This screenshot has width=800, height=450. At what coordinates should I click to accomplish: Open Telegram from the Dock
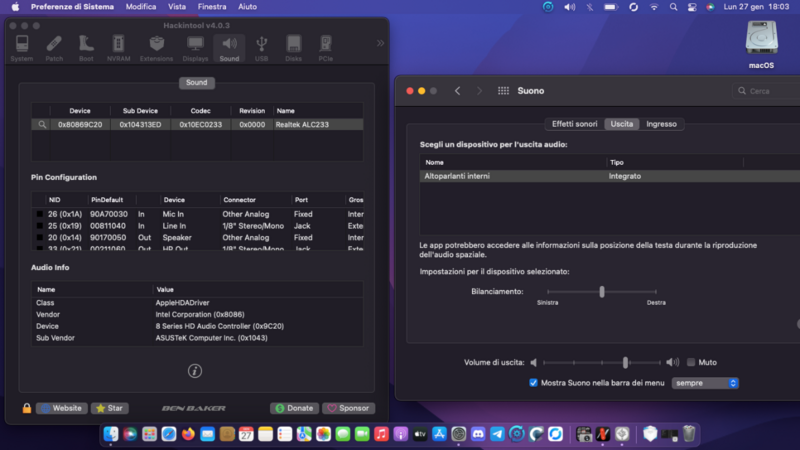click(497, 434)
